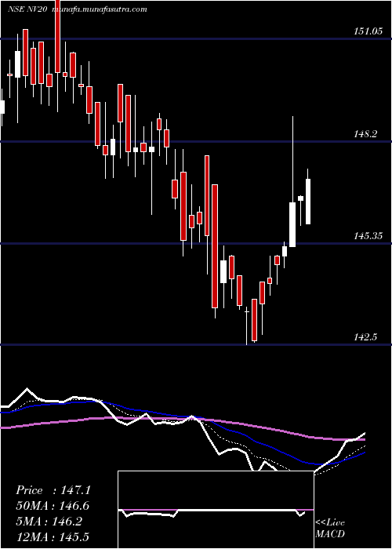
Task: Click the 151.05 price level label
Action: click(x=368, y=31)
